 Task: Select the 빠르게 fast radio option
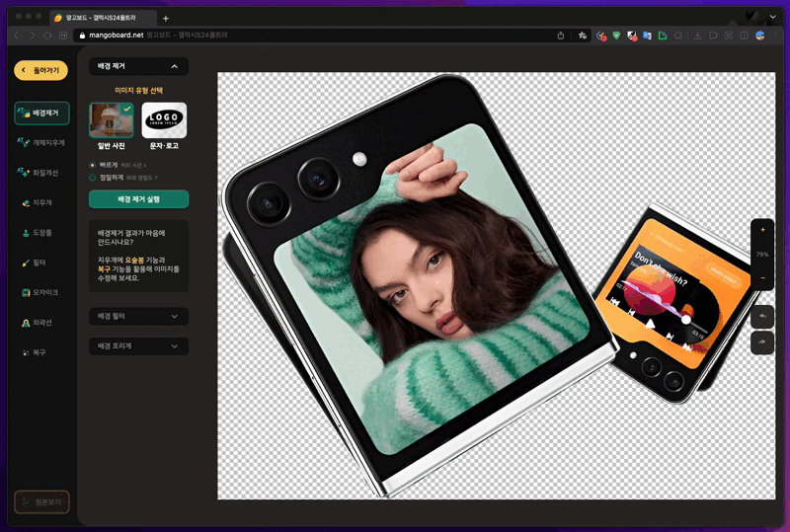coord(92,165)
